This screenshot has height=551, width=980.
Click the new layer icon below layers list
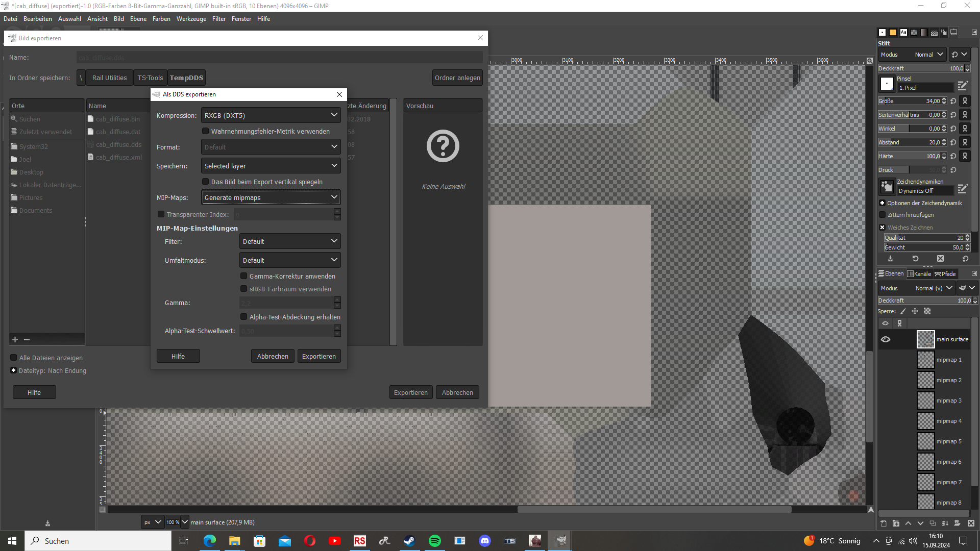click(x=884, y=523)
